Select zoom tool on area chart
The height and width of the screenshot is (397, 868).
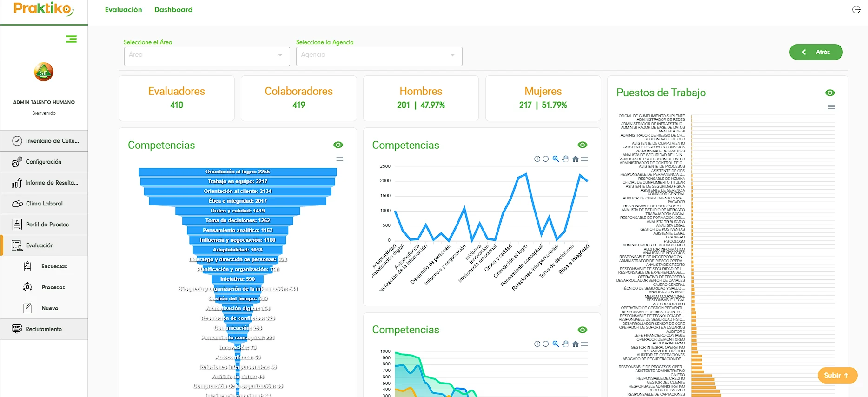tap(556, 344)
